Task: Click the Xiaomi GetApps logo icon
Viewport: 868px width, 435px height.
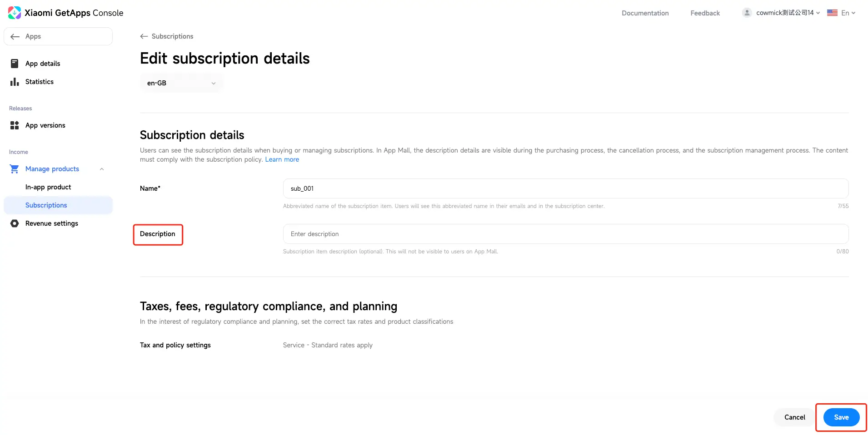Action: pyautogui.click(x=15, y=13)
